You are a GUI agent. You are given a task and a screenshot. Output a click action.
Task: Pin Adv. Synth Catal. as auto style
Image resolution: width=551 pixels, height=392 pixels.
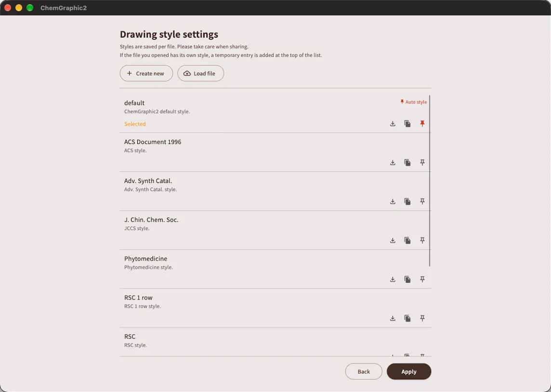(422, 202)
